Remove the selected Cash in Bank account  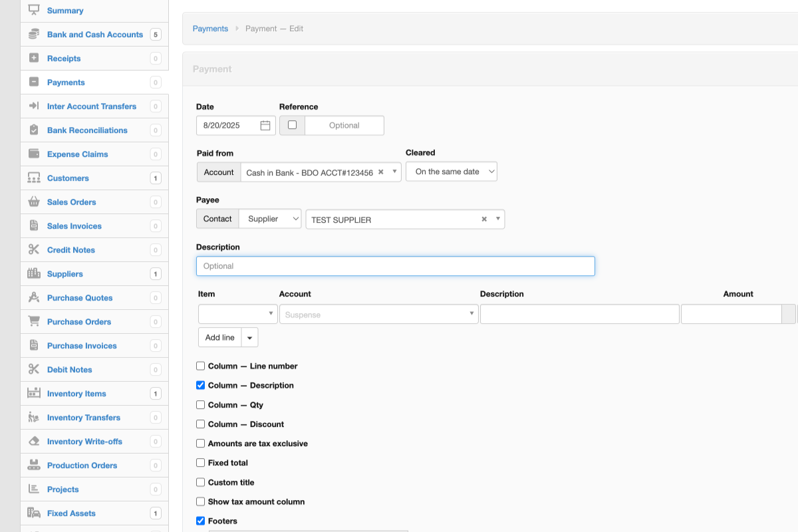coord(381,172)
